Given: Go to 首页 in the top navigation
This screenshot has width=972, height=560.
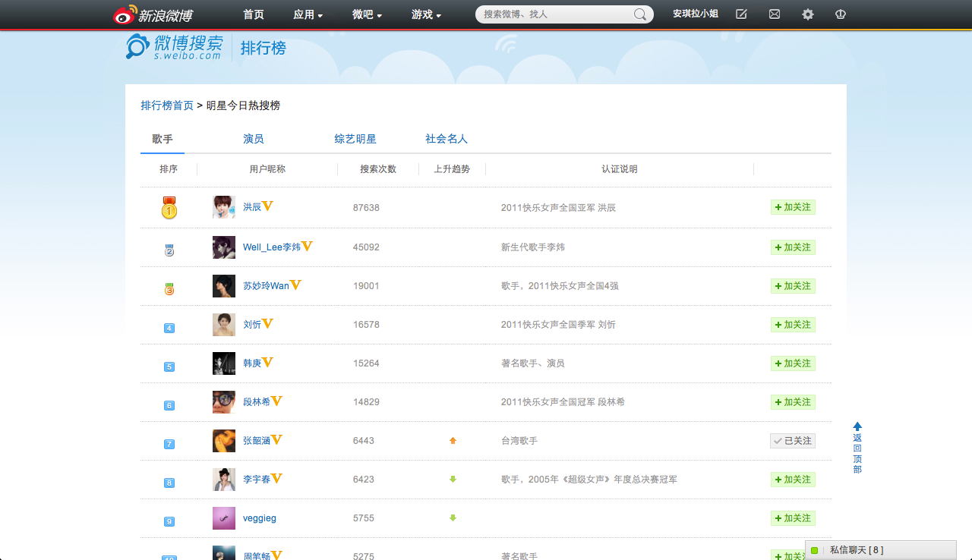Looking at the screenshot, I should (254, 14).
